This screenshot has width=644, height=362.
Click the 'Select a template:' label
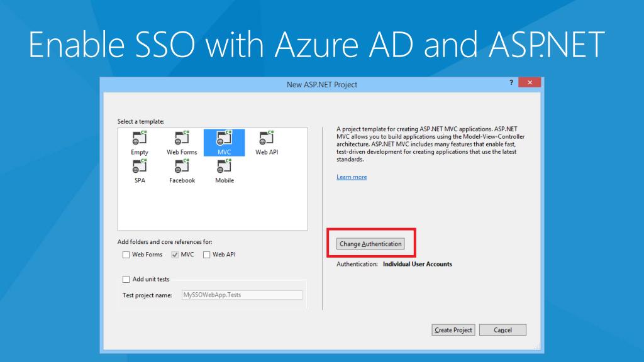click(141, 121)
